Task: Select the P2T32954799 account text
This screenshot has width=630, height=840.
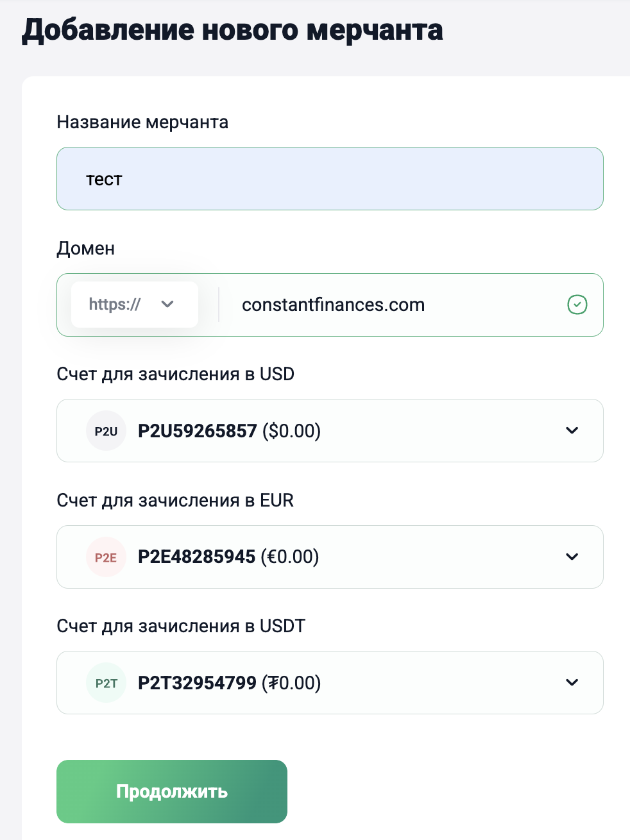Action: pyautogui.click(x=198, y=683)
